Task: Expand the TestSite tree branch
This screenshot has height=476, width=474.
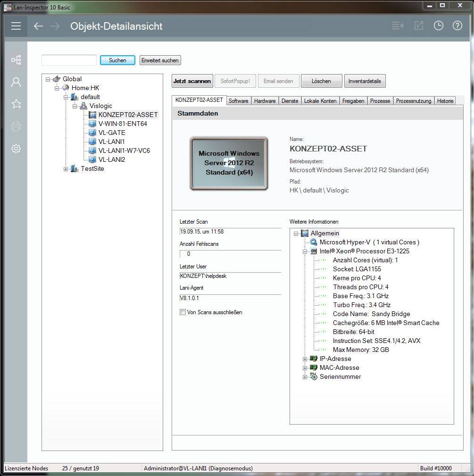Action: point(67,168)
